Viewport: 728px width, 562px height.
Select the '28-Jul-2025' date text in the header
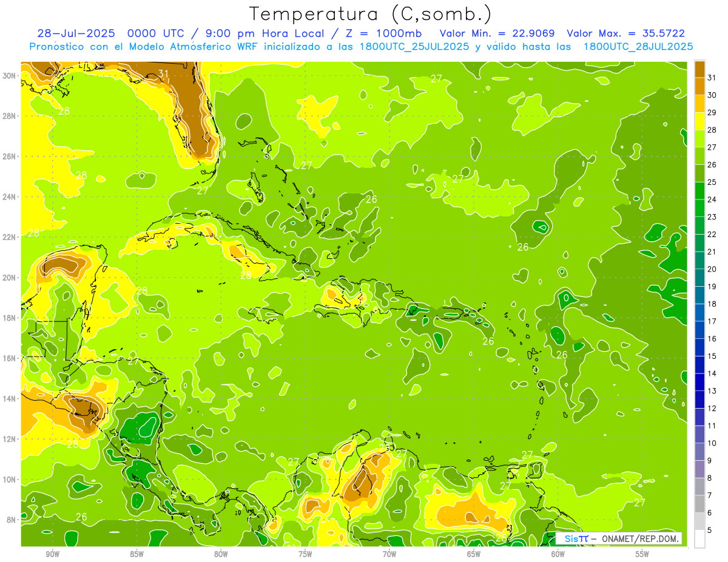point(76,33)
